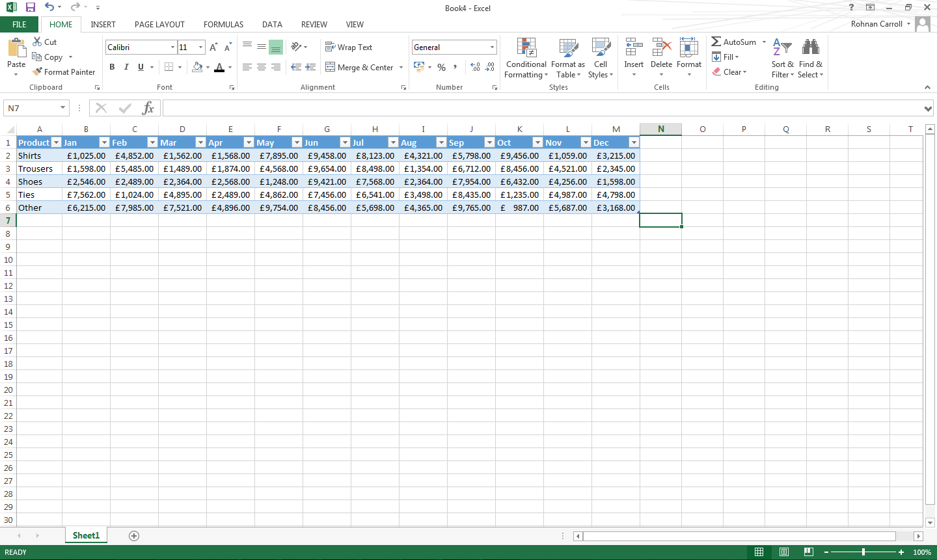
Task: Click the Clear button in Editing
Action: 729,72
